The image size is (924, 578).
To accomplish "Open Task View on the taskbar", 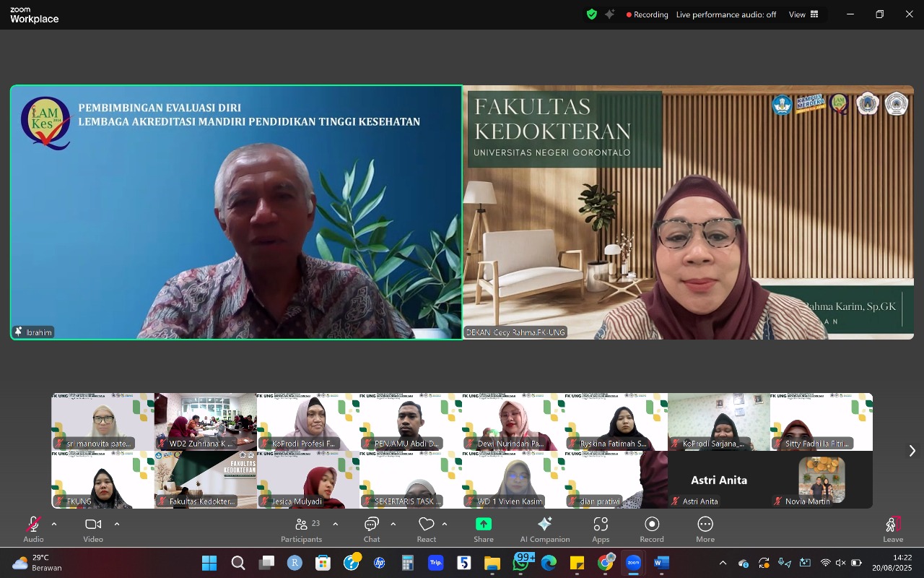I will coord(266,563).
